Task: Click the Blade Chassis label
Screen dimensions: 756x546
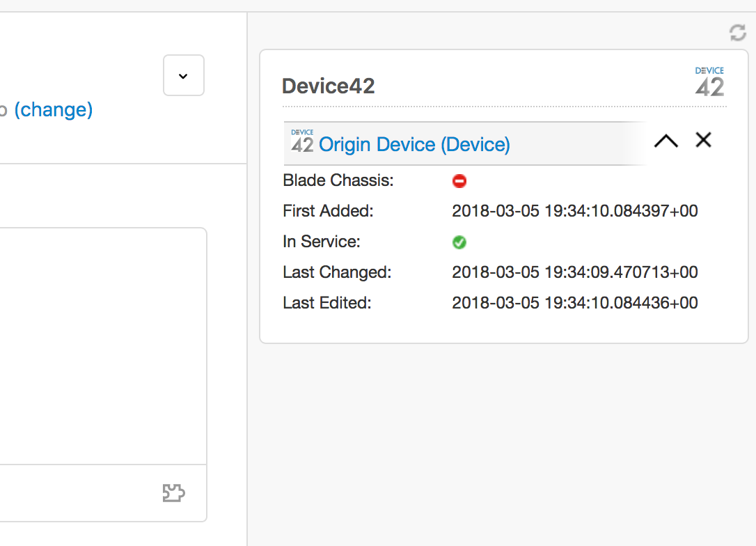Action: pos(338,180)
